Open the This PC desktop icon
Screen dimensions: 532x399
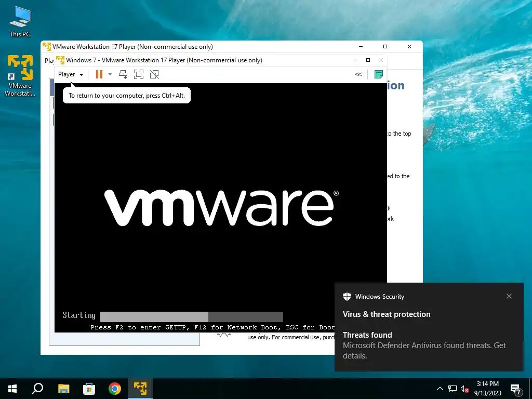click(x=20, y=22)
